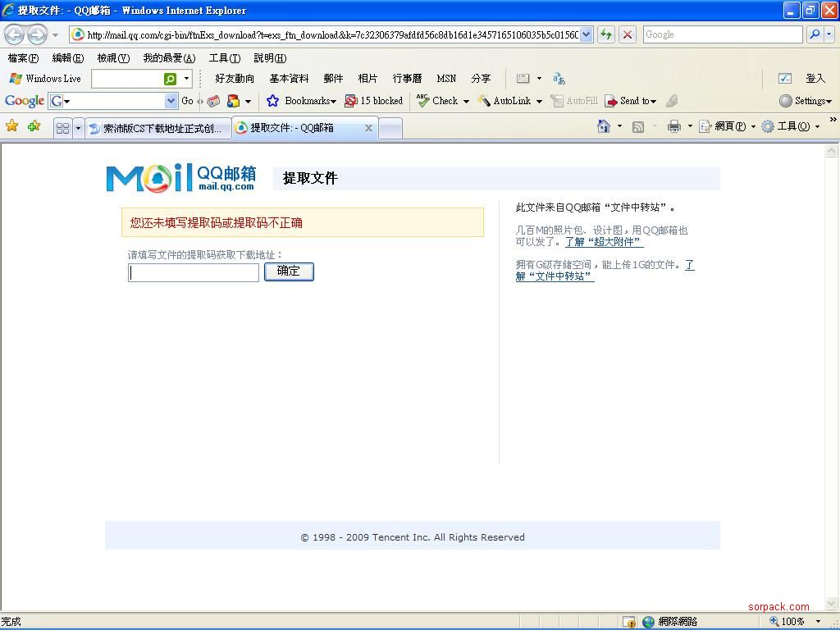Open the Home page icon
The width and height of the screenshot is (840, 630).
pos(604,126)
